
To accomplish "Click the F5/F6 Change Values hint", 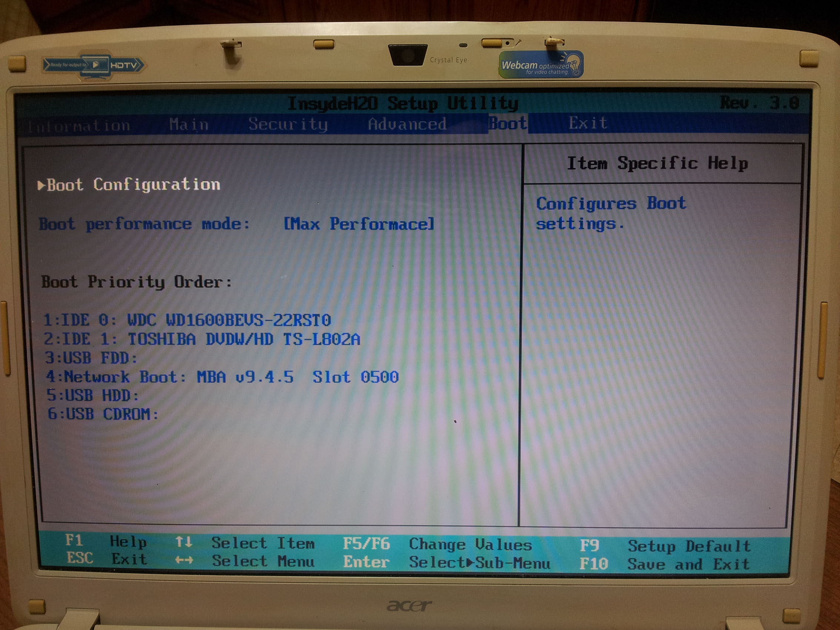I will (437, 544).
